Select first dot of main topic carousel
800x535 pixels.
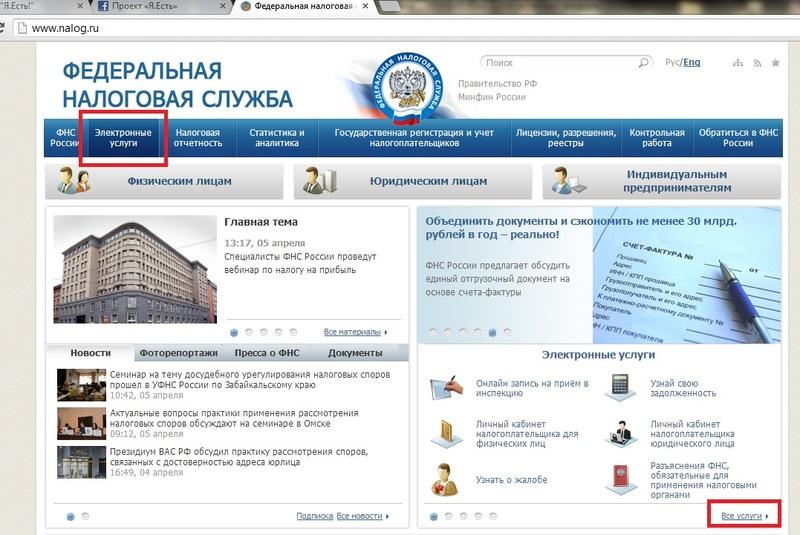[234, 332]
